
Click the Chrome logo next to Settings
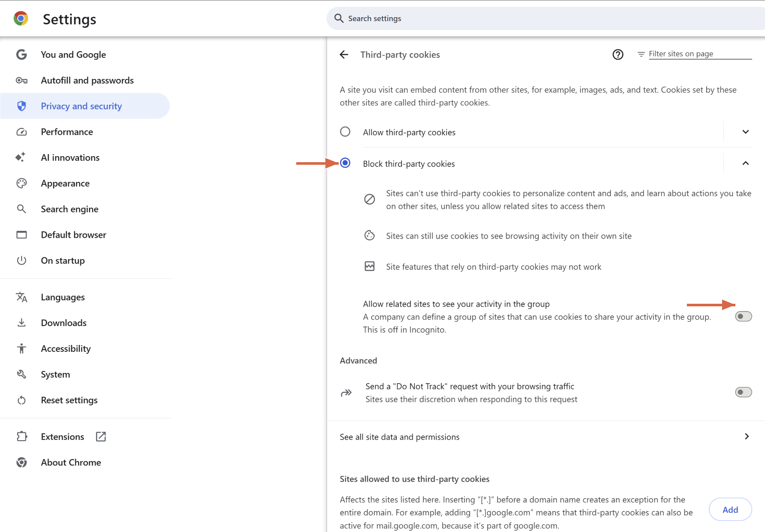pos(21,18)
